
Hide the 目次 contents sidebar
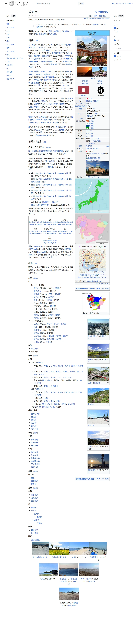(x=13, y=16)
